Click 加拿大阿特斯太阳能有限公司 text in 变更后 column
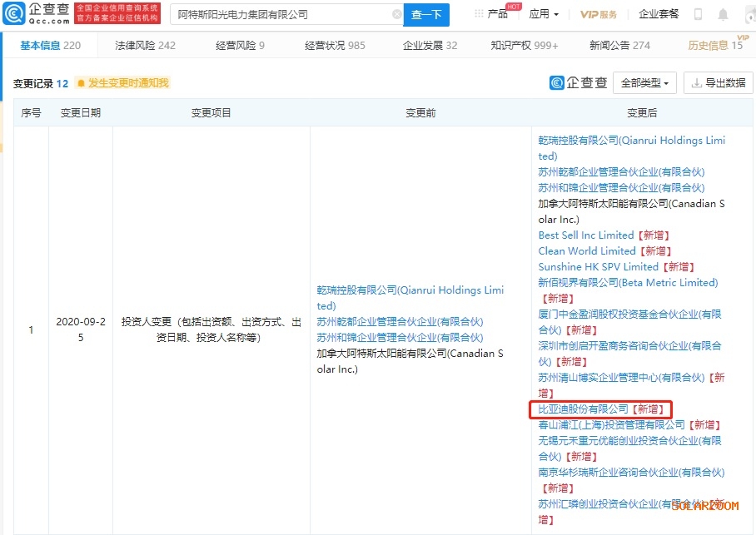 [632, 211]
